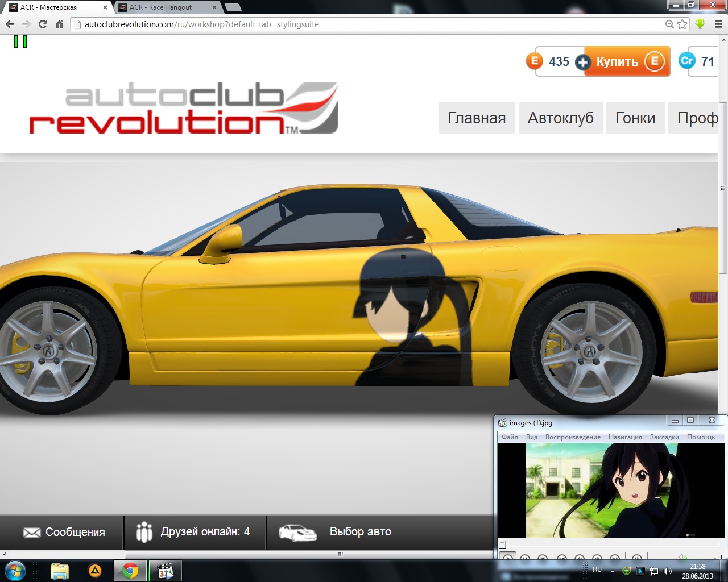Viewport: 728px width, 582px height.
Task: Maximize the images (1).jpg window
Action: coord(690,421)
